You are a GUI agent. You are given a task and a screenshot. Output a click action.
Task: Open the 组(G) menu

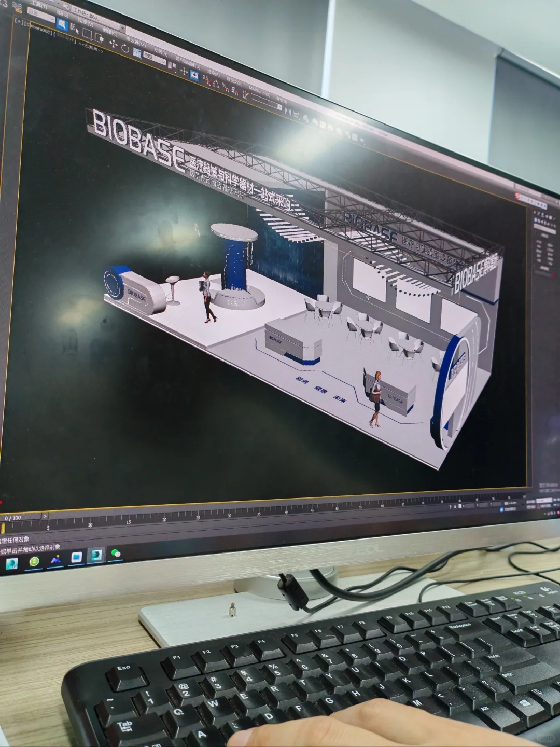coord(63,14)
